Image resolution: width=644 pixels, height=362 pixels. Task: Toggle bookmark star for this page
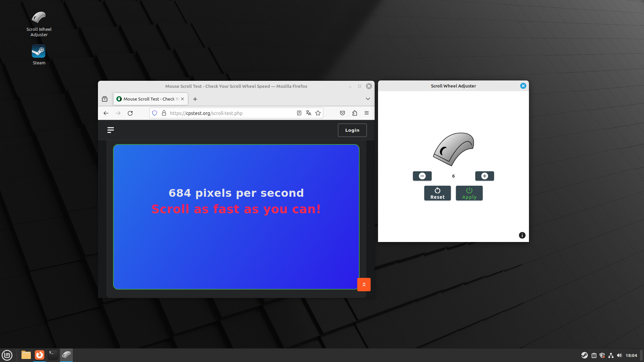click(318, 113)
